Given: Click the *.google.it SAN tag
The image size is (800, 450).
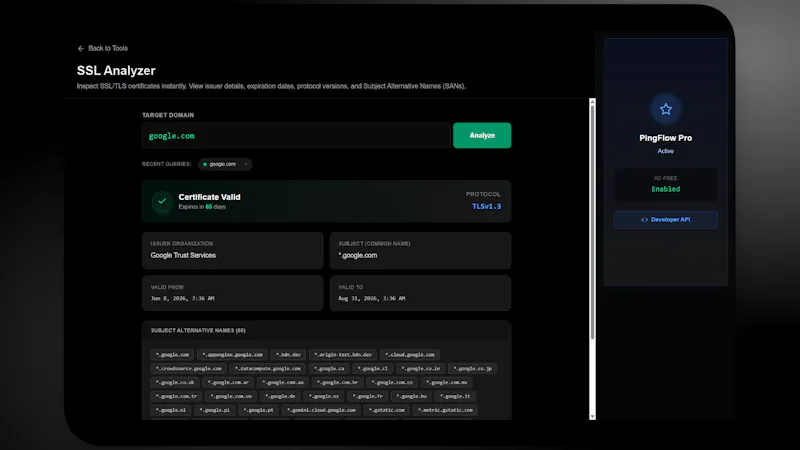Looking at the screenshot, I should tap(455, 396).
